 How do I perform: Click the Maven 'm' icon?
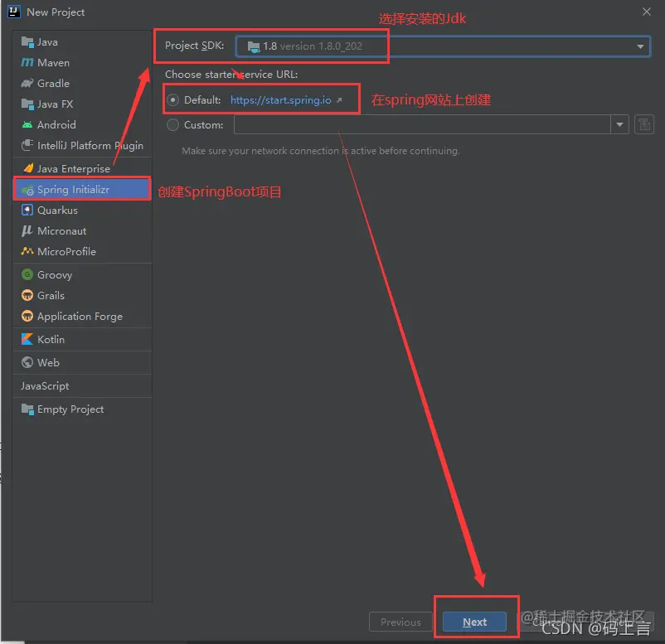pyautogui.click(x=27, y=62)
